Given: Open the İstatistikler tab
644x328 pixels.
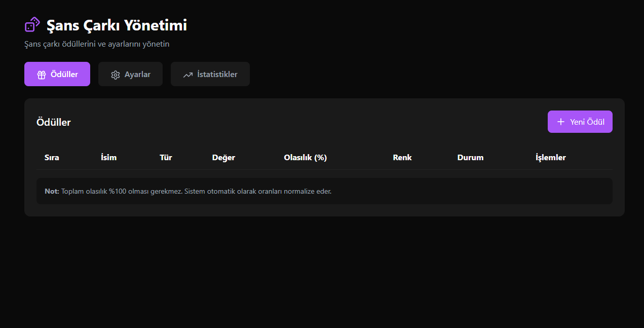Looking at the screenshot, I should coord(210,74).
